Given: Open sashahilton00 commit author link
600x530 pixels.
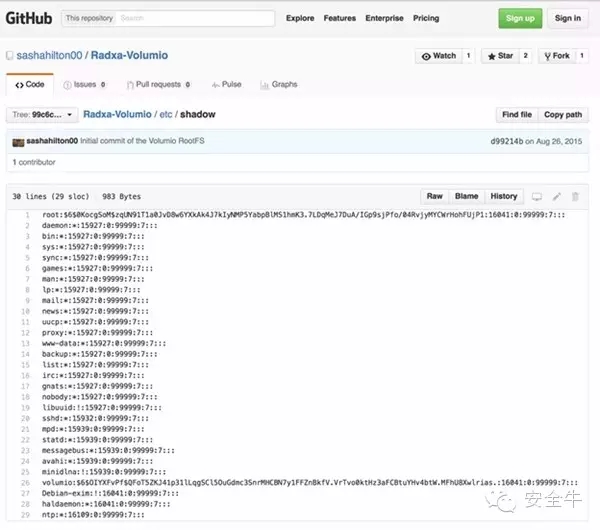Looking at the screenshot, I should [52, 141].
